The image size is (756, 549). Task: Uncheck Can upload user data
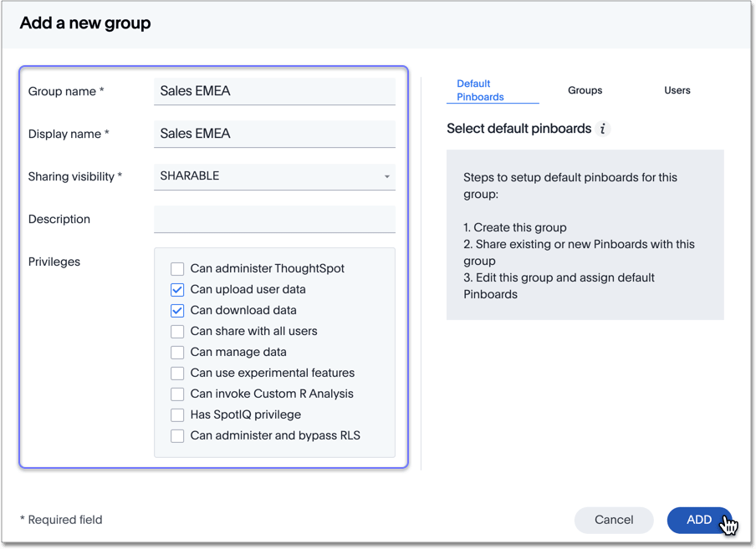click(x=177, y=289)
